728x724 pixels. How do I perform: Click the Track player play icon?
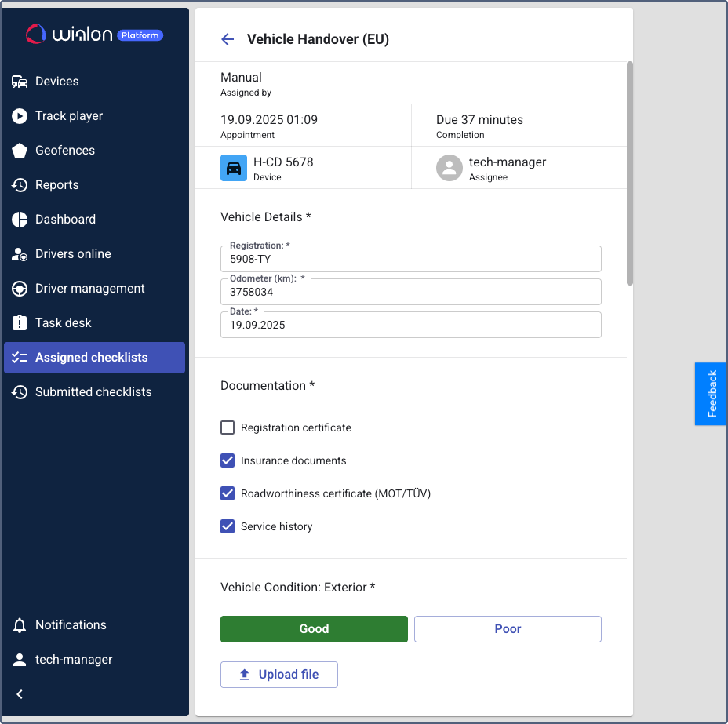pos(20,116)
